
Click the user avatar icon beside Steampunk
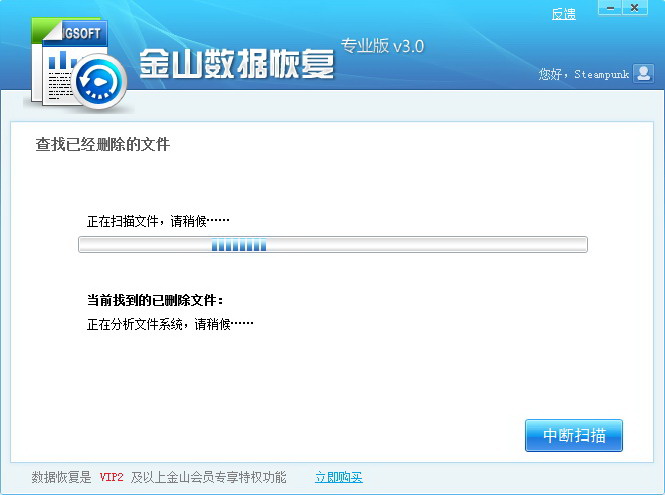643,73
